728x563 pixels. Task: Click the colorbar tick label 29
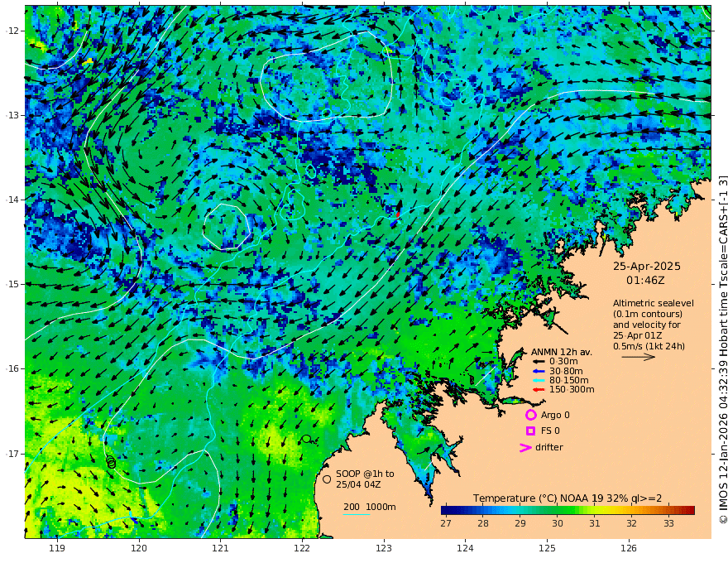tap(520, 523)
